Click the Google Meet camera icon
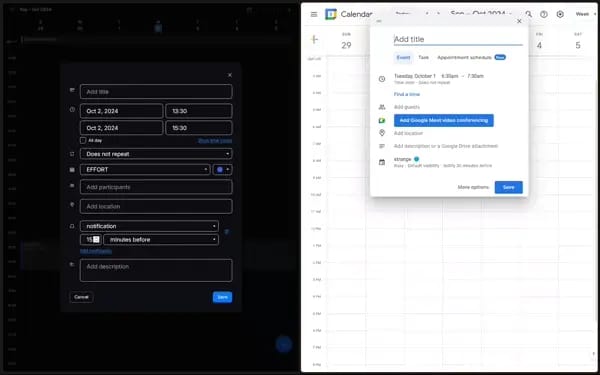Screen dimensions: 600x375 click(x=382, y=121)
